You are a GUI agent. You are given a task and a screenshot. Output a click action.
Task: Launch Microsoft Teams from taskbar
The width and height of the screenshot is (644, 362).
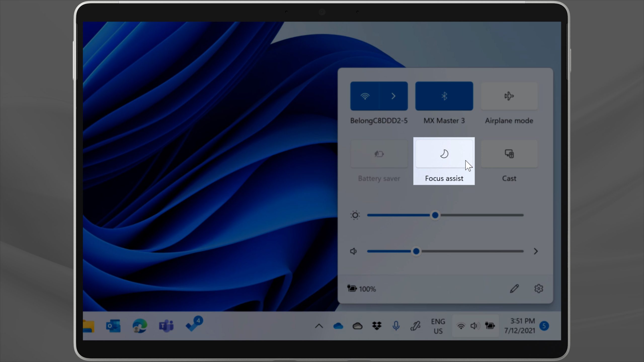pos(166,326)
